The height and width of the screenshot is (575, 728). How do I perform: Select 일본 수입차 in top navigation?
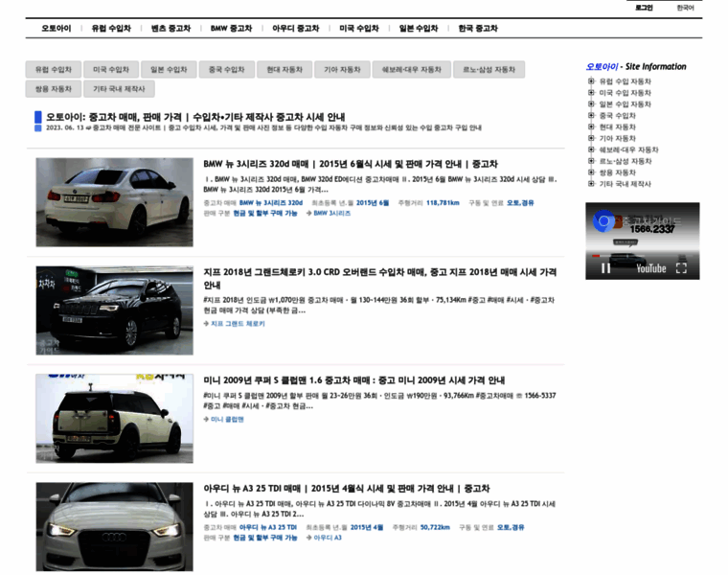419,29
